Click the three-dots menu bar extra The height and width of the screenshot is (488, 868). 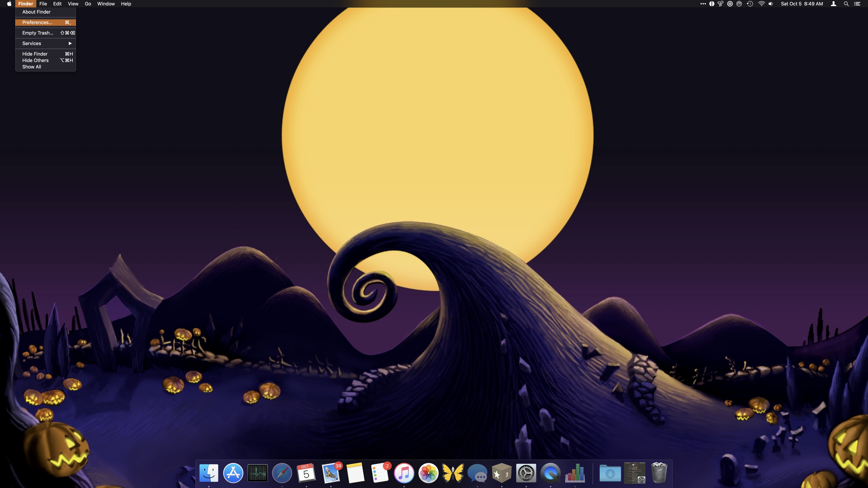point(703,4)
